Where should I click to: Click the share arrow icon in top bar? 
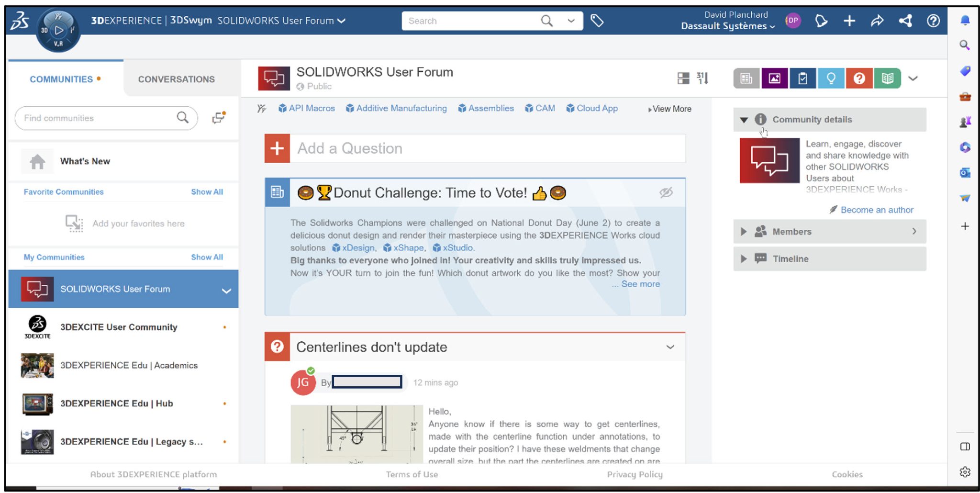coord(878,21)
